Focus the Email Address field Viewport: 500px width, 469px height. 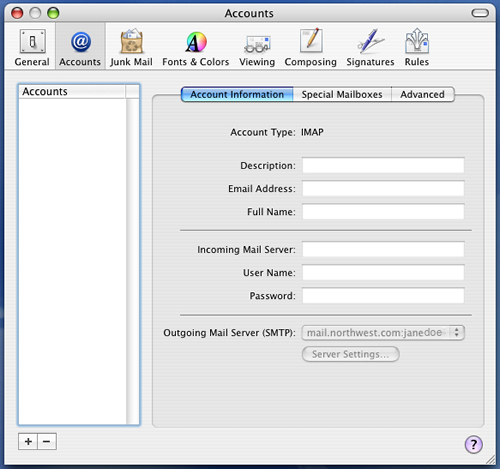click(383, 189)
